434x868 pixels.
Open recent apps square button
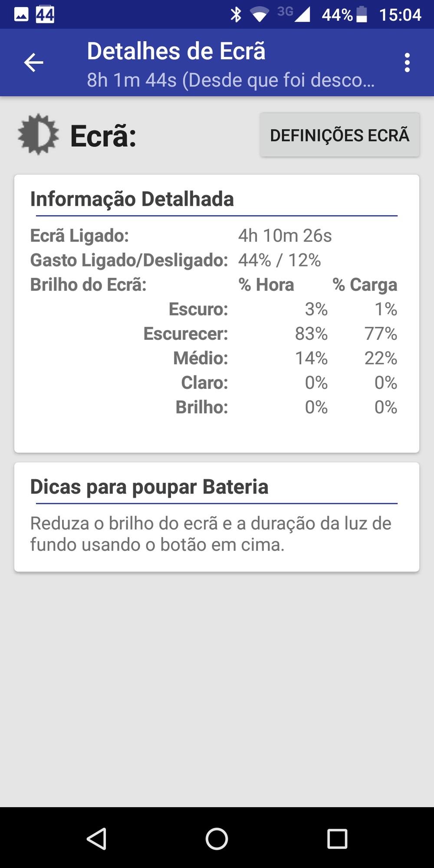click(x=337, y=838)
